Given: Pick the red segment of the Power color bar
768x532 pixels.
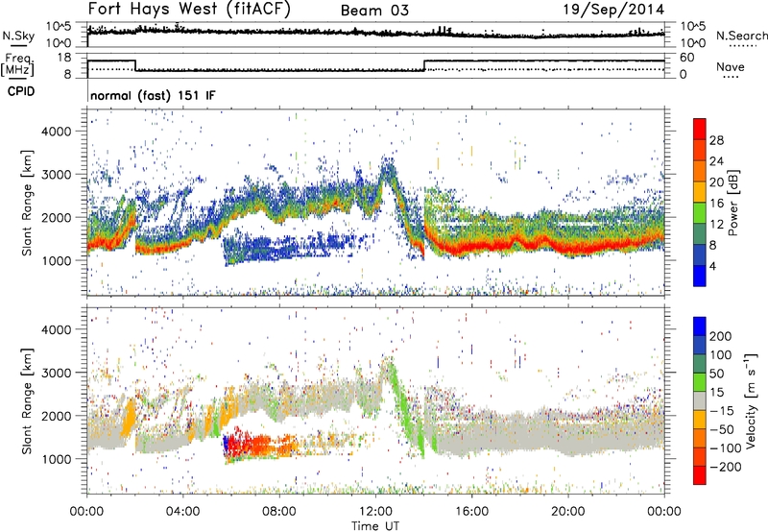Looking at the screenshot, I should 700,130.
